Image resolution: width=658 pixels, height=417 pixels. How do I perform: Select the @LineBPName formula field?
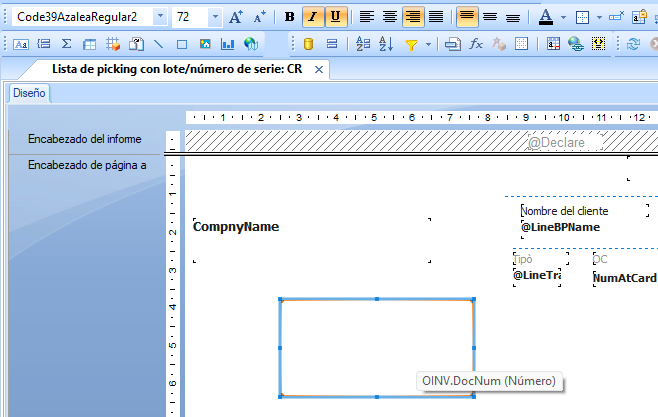point(560,227)
